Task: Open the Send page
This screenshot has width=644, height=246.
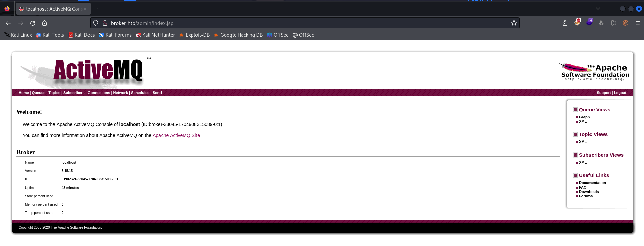Action: pos(157,93)
